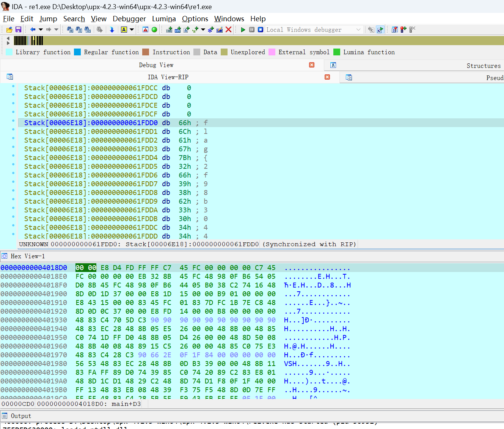
Task: Click the green 's+' struct variable icon
Action: click(195, 30)
